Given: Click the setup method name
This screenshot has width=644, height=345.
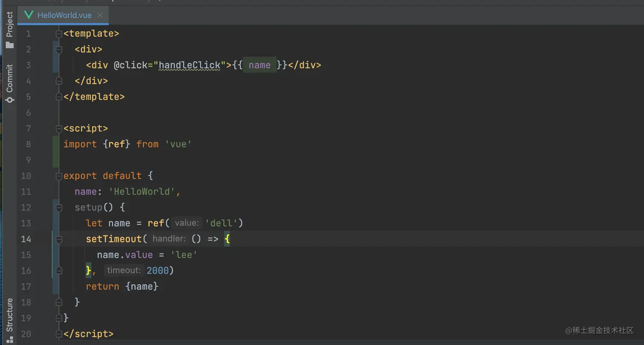Looking at the screenshot, I should [x=89, y=207].
